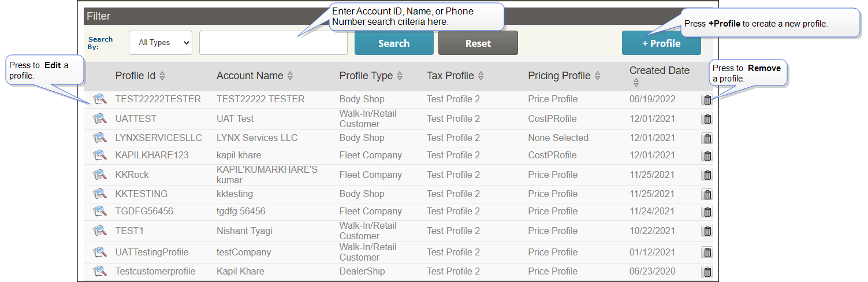Delete the TEST1 profile row
Screen dimensions: 868x282
(x=707, y=231)
